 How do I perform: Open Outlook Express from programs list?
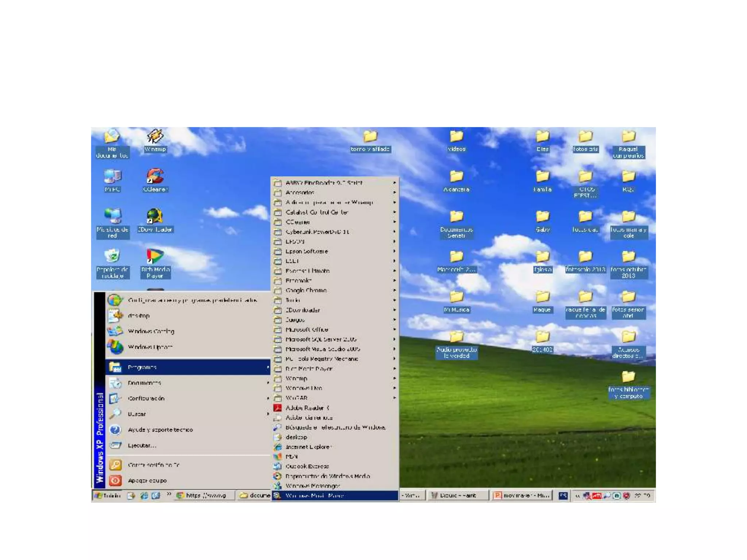307,466
